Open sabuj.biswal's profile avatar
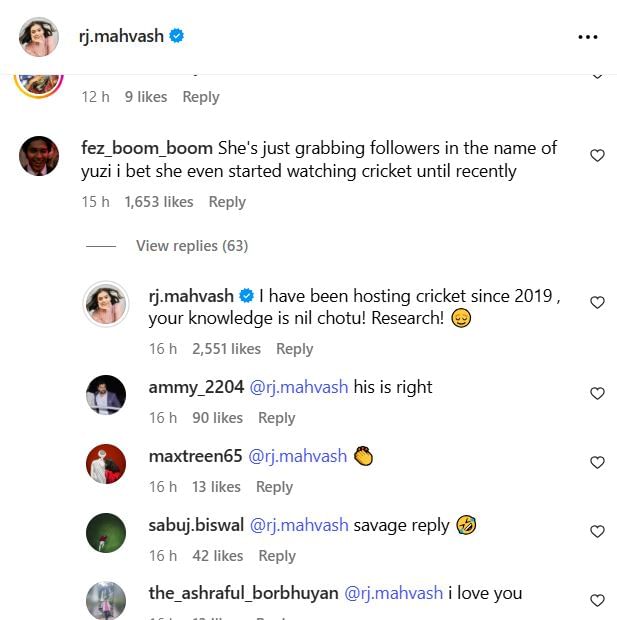This screenshot has width=617, height=620. click(107, 532)
